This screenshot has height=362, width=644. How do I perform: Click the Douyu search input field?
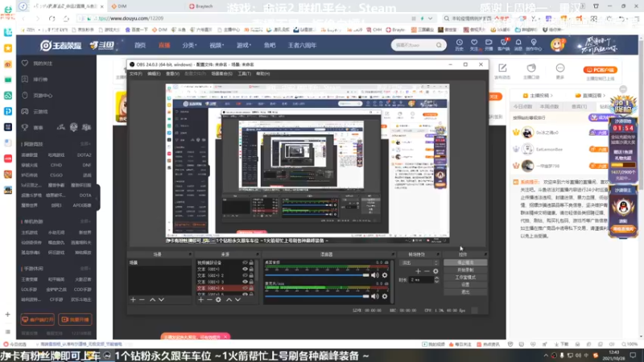click(414, 45)
